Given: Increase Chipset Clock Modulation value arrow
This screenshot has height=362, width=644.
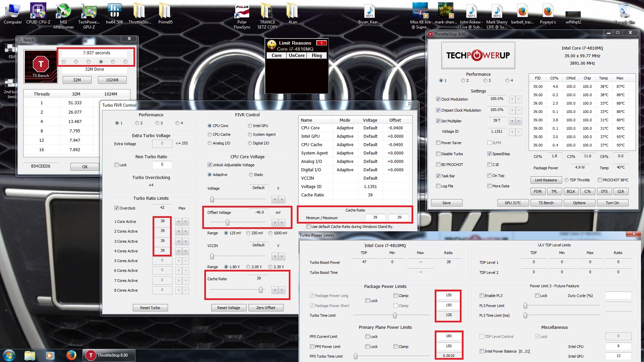Looking at the screenshot, I should (519, 110).
